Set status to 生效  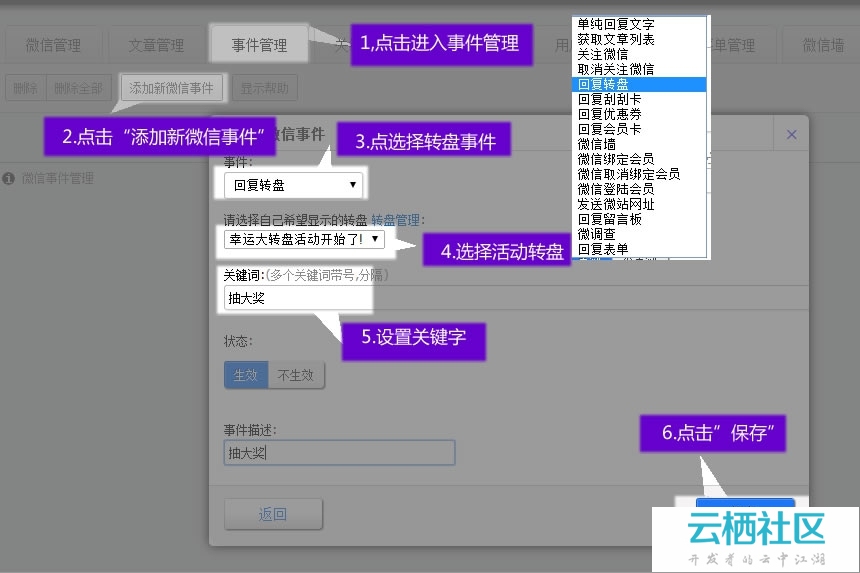click(x=245, y=375)
